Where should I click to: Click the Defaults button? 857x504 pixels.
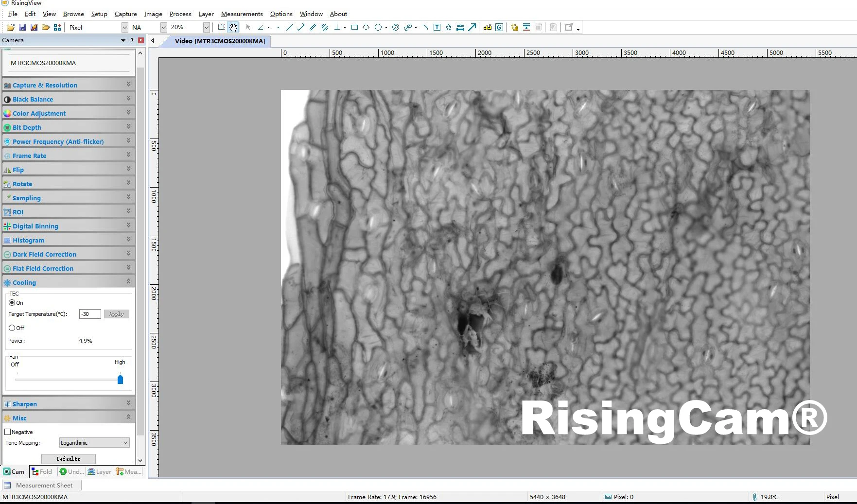[69, 459]
